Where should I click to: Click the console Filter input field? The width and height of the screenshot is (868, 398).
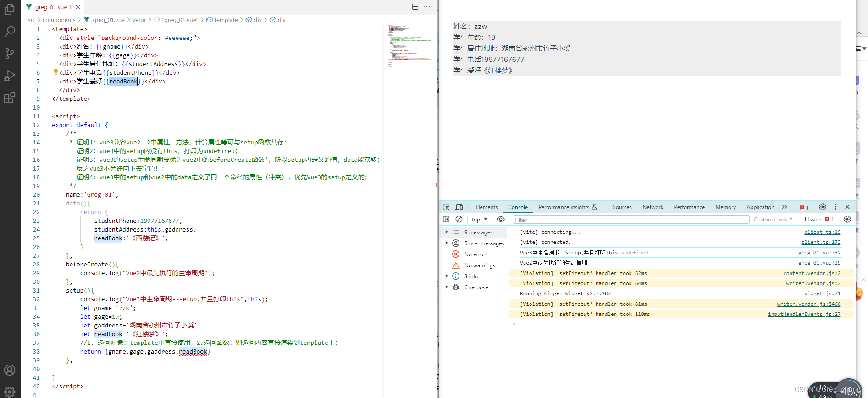coord(631,220)
